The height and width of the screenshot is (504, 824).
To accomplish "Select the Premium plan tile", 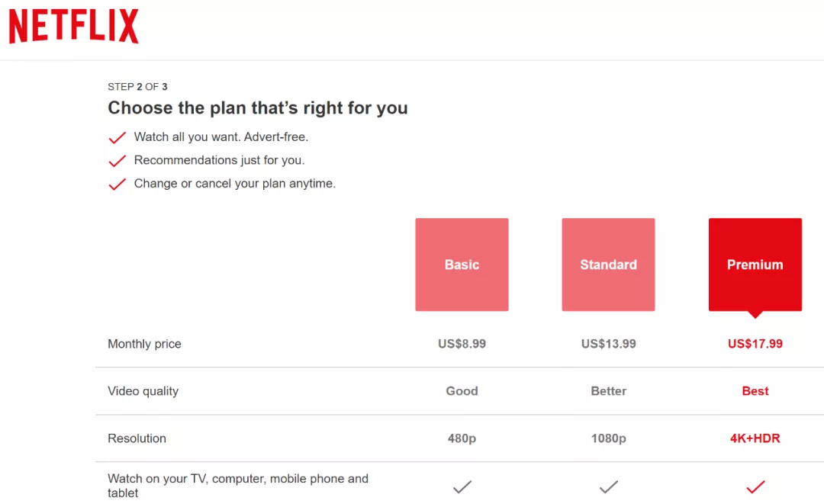I will click(x=755, y=265).
